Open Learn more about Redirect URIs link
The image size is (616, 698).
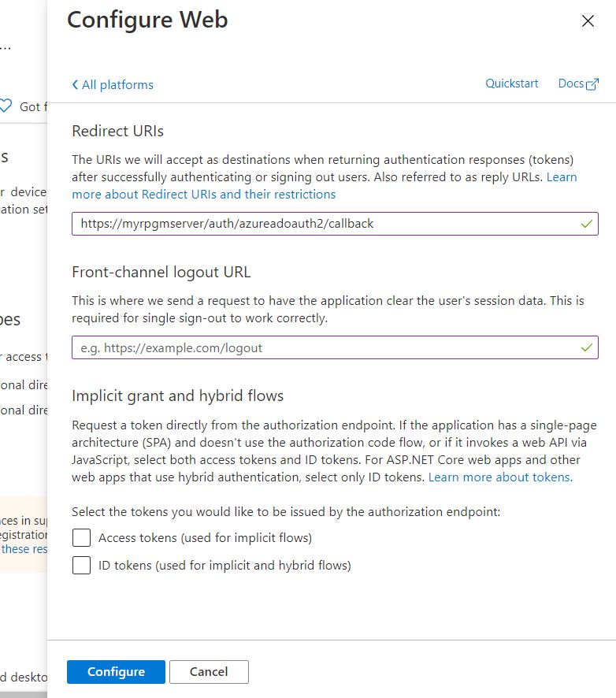click(203, 194)
